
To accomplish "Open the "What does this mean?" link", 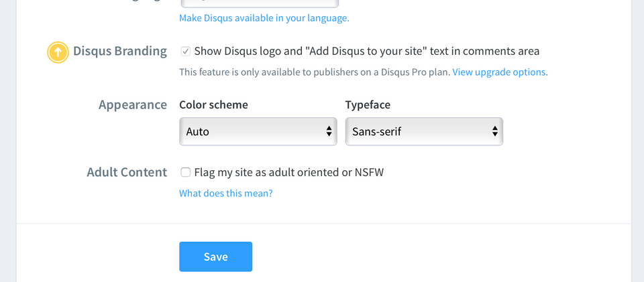I will [x=225, y=194].
